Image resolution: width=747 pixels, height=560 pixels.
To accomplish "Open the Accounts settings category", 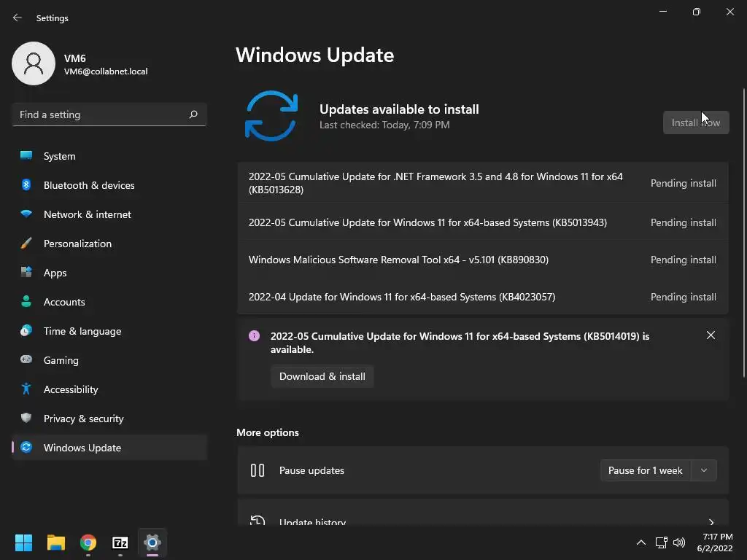I will tap(109, 301).
